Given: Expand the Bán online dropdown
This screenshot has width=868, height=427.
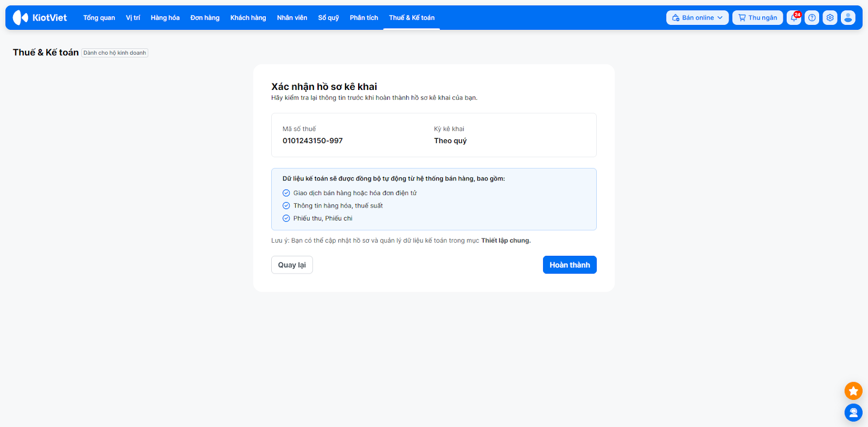Looking at the screenshot, I should tap(697, 18).
